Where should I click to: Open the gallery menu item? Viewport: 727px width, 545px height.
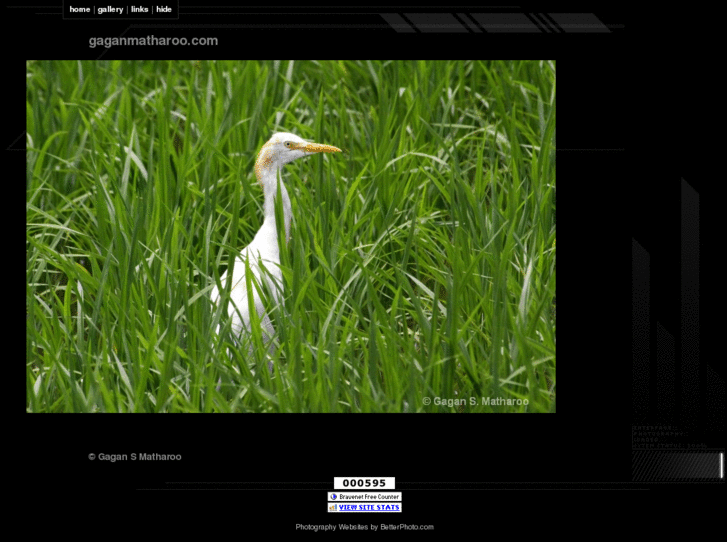click(110, 9)
